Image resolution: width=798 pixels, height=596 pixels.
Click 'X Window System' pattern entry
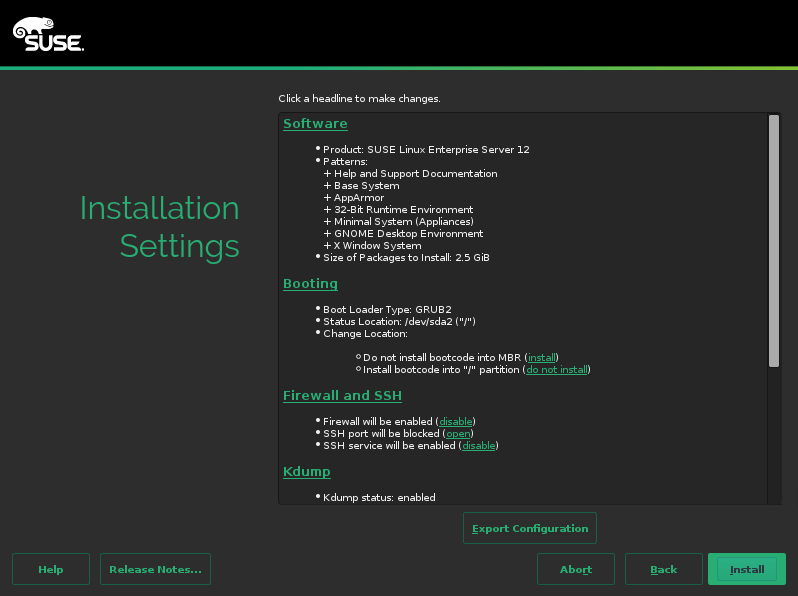click(377, 245)
